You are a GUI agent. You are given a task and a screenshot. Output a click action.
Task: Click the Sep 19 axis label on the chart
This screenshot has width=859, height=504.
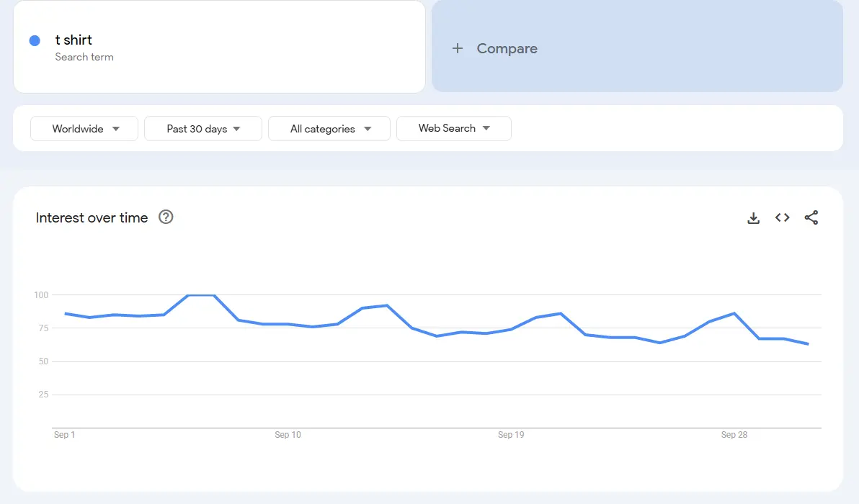click(511, 434)
